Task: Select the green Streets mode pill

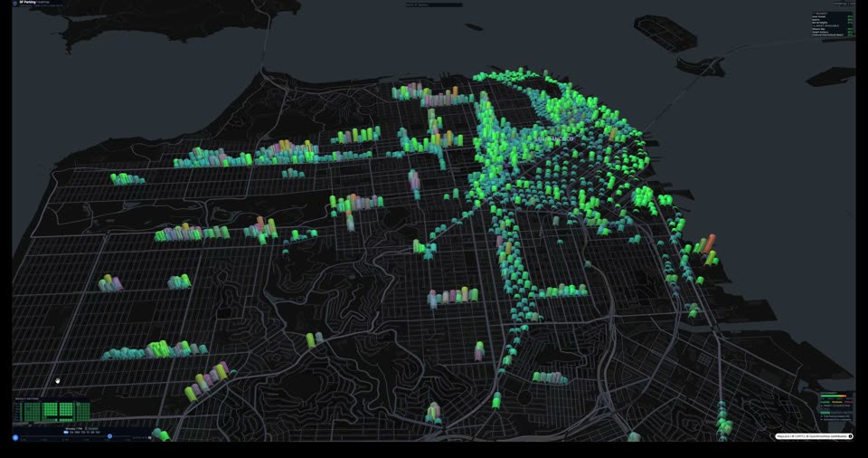Action: coord(825,413)
